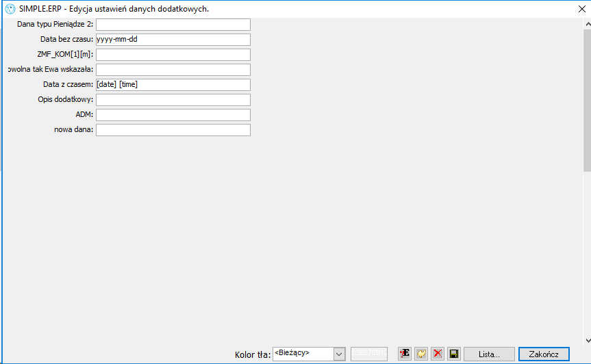Click the vertical scrollbar thumb

[587, 100]
